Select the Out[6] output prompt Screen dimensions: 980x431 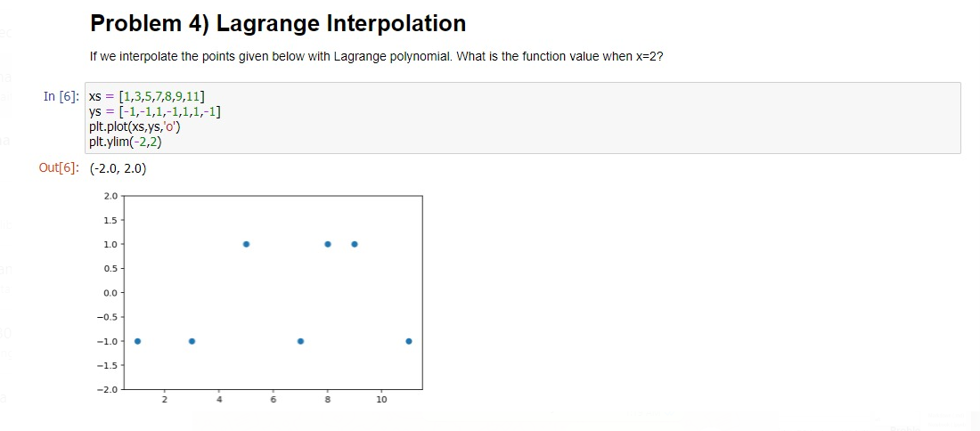[x=59, y=168]
